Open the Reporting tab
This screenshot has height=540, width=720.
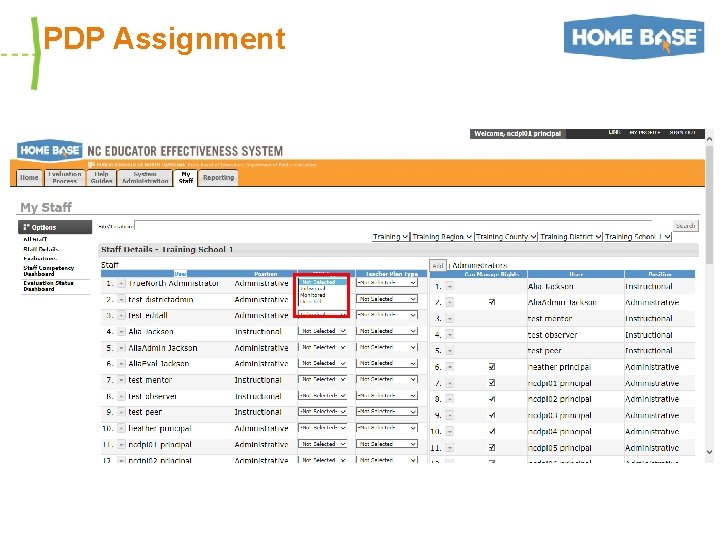(219, 178)
